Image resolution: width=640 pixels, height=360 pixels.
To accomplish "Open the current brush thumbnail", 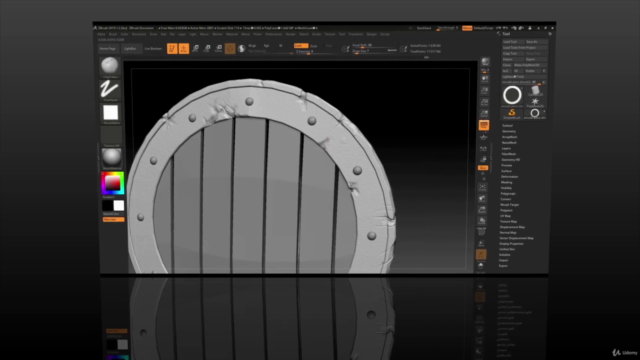I will [x=110, y=66].
